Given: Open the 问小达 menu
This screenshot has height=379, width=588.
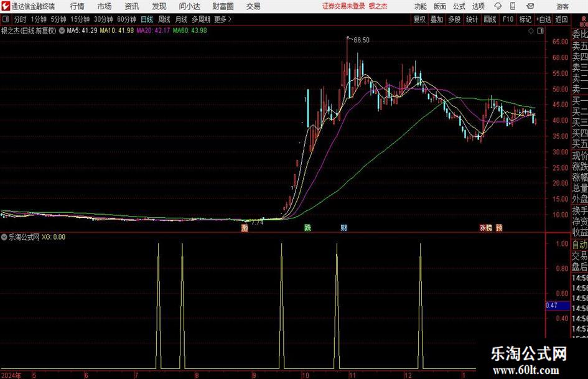Looking at the screenshot, I should [x=189, y=6].
